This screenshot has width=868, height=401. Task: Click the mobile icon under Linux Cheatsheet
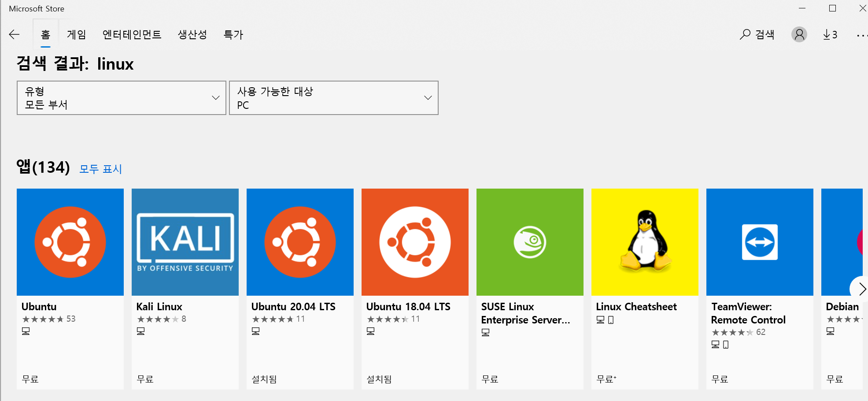coord(611,319)
